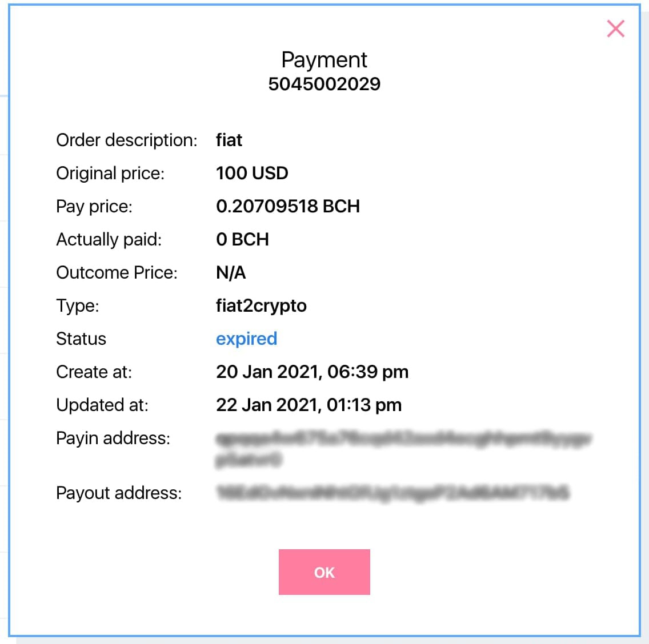The image size is (649, 644).
Task: Select the Order description label
Action: pos(126,140)
